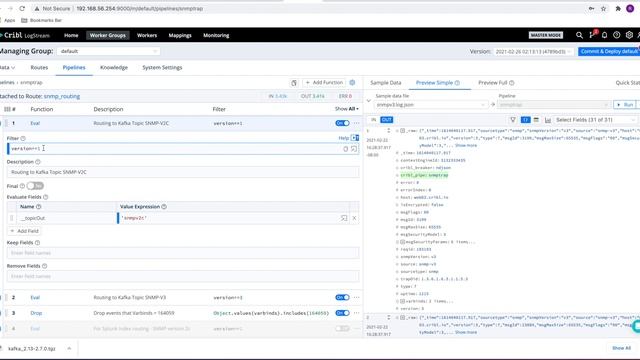This screenshot has height=360, width=640.
Task: Click the Filter help question mark icon
Action: coord(23,138)
